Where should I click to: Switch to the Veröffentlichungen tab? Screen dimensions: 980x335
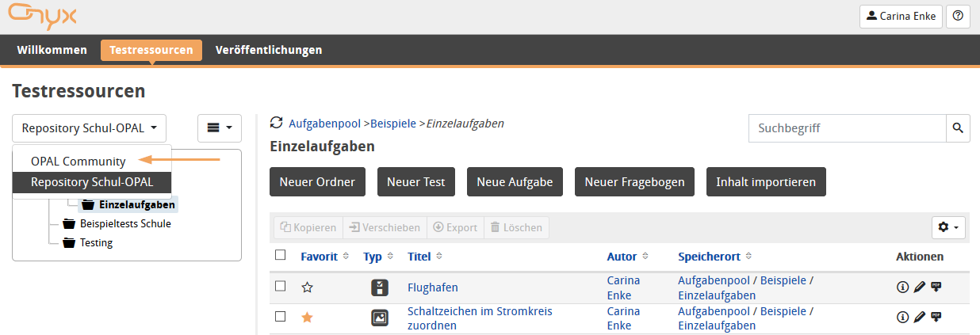pos(269,50)
